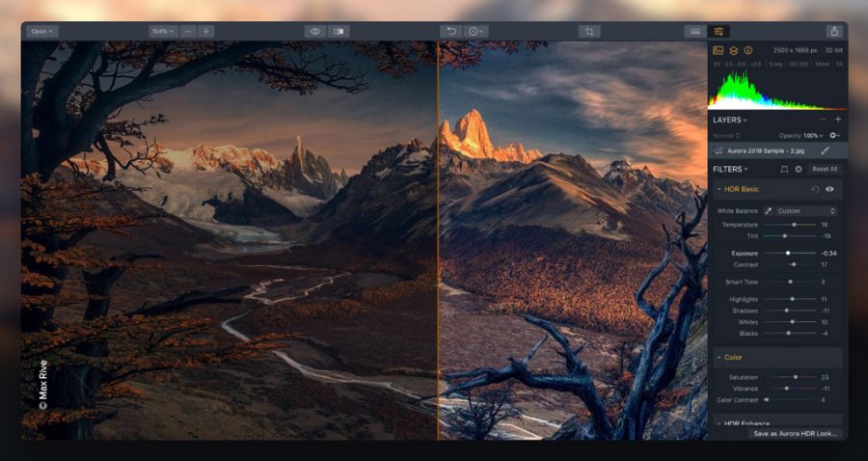Click the Saturation value 23

pos(825,377)
